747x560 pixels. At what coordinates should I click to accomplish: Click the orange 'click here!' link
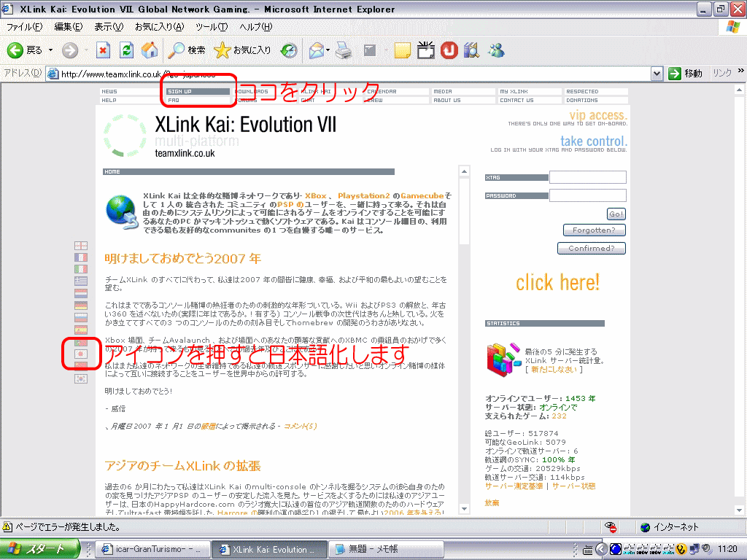(x=557, y=283)
